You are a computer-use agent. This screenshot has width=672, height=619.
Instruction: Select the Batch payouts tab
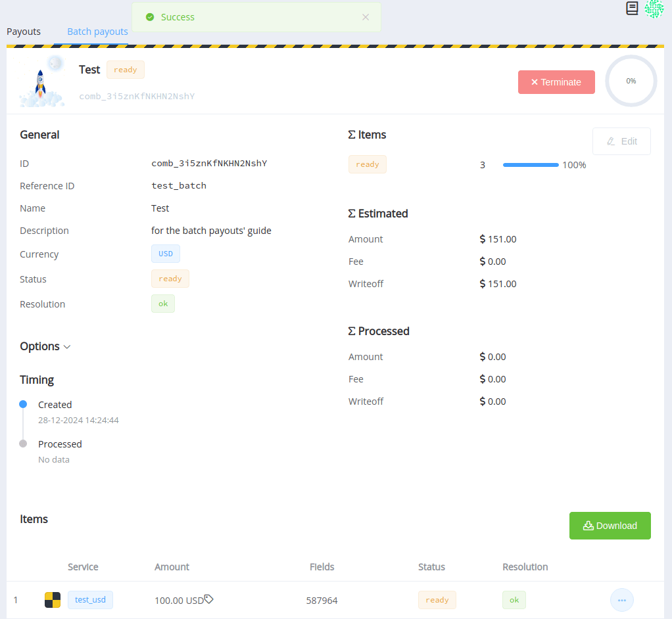point(97,32)
